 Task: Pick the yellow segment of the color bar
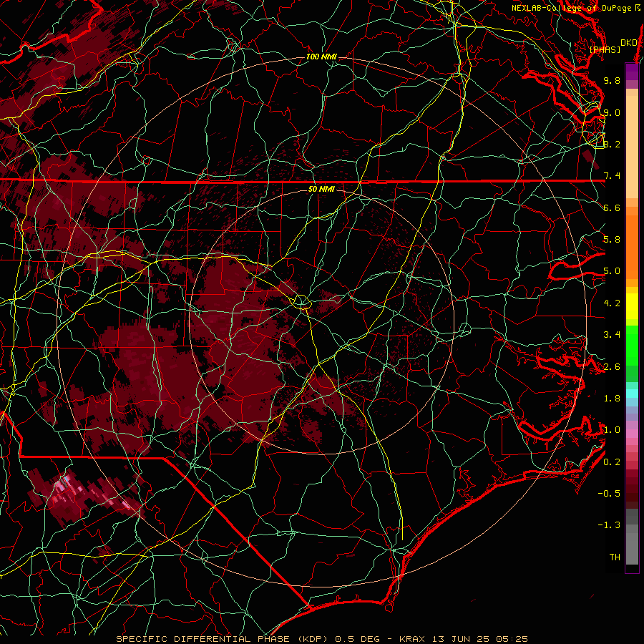(x=632, y=306)
